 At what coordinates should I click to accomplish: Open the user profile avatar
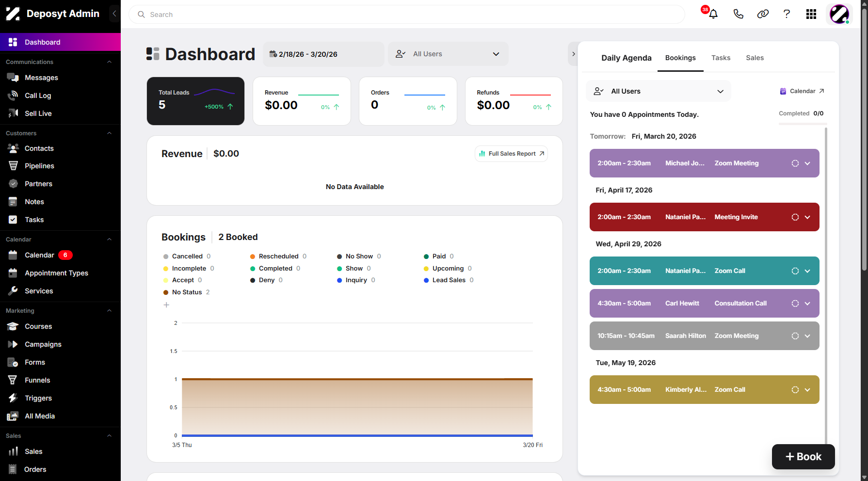(x=839, y=14)
